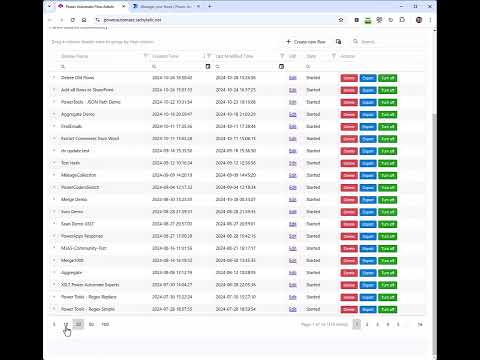Expand the Power Tools - Regex Replace row
Viewport: 480px width, 360px height.
pos(54,297)
